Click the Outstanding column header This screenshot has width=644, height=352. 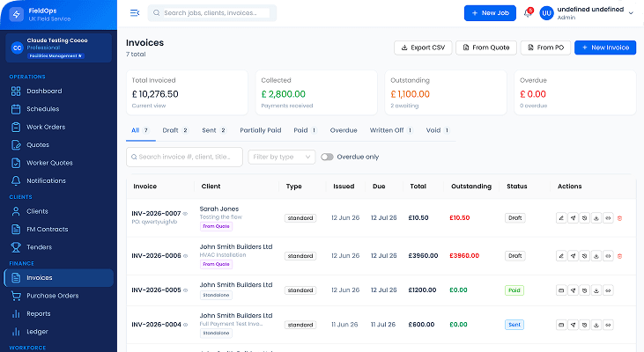point(471,187)
